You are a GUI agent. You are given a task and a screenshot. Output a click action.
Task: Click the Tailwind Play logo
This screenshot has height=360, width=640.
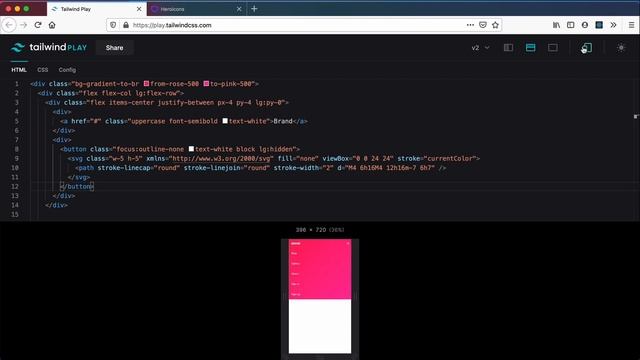point(49,47)
